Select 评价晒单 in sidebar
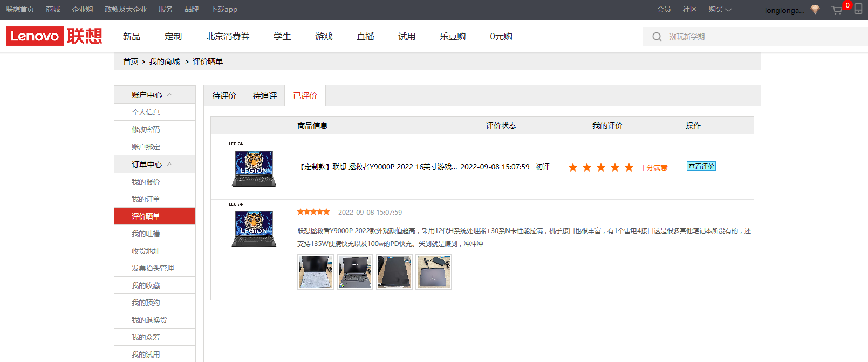 coord(155,216)
